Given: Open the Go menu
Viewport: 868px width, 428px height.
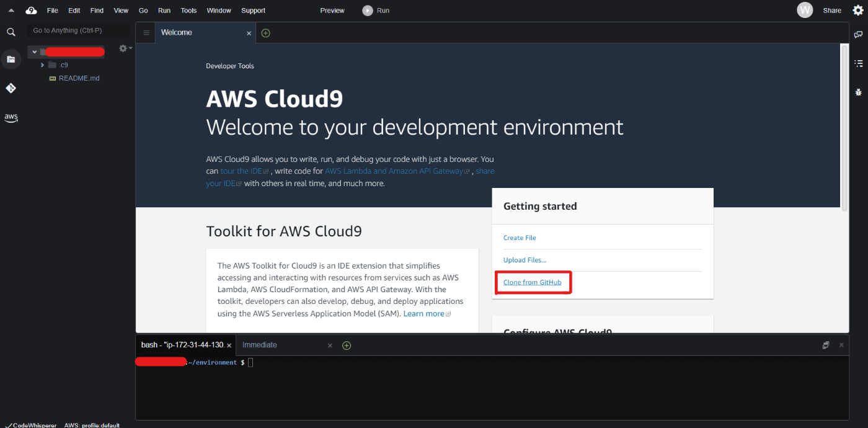Looking at the screenshot, I should [x=143, y=11].
